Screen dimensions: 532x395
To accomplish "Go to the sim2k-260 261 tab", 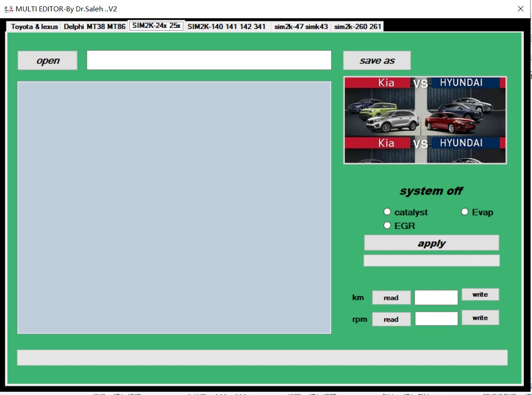I will pos(357,26).
